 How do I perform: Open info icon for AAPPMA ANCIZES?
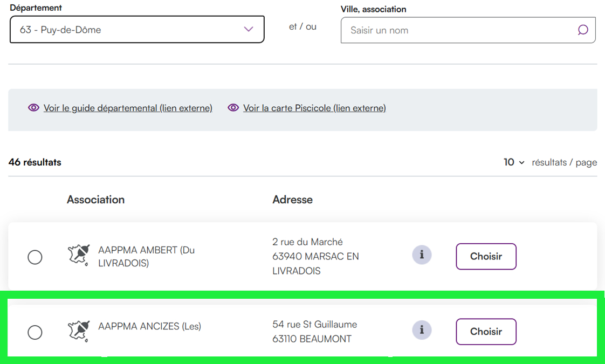coord(422,330)
